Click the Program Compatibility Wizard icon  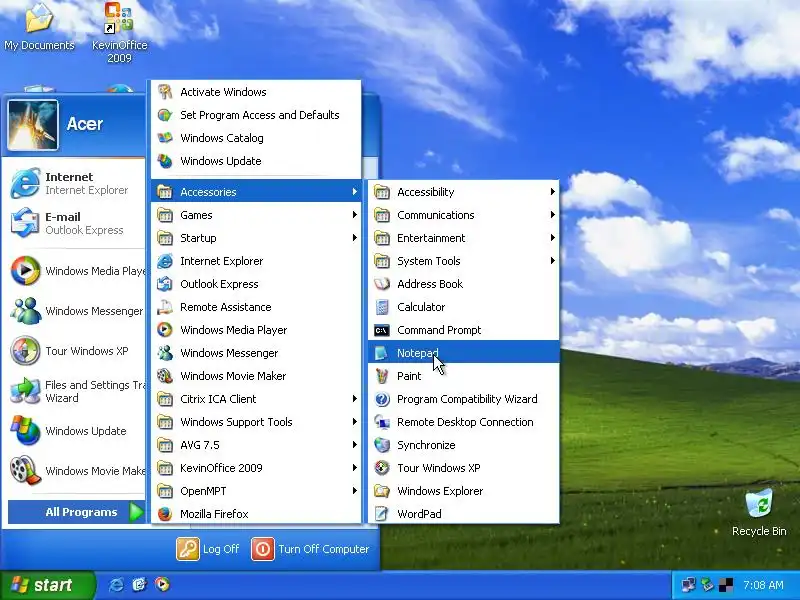[x=382, y=399]
